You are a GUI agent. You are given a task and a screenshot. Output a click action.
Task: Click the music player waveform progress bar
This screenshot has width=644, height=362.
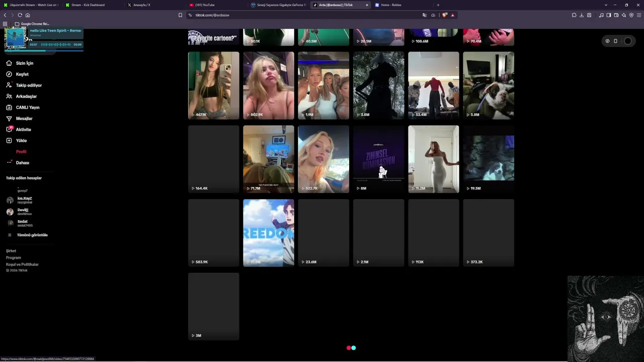click(55, 44)
